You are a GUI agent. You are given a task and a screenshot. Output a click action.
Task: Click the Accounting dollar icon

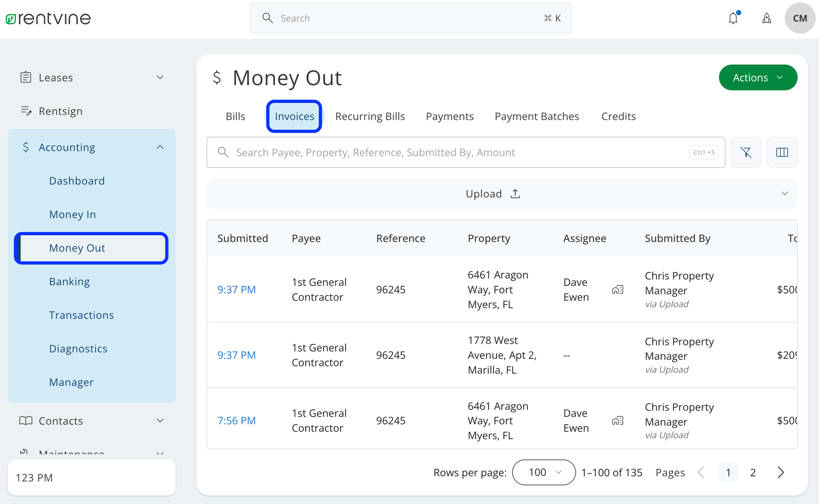(26, 147)
